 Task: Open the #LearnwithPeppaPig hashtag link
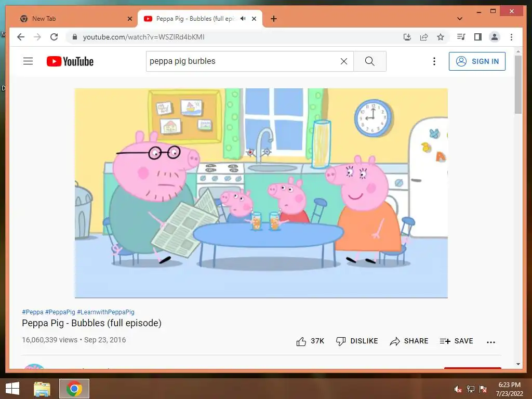[106, 312]
